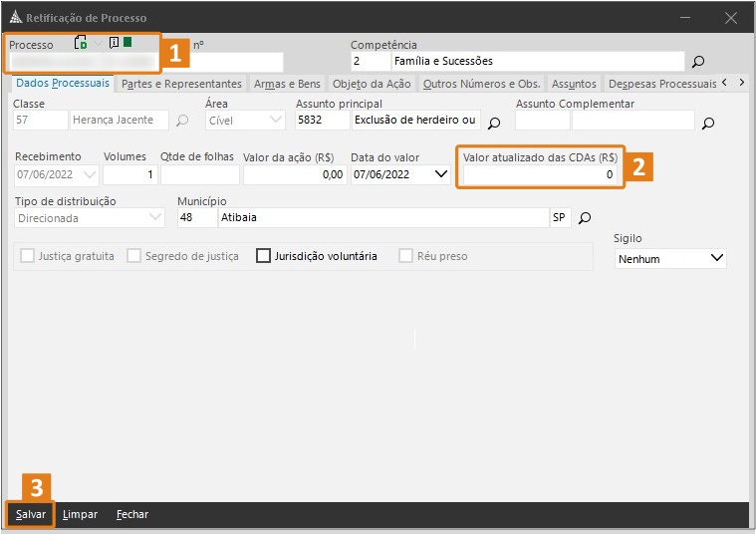Viewport: 756px width, 534px height.
Task: Click the Limpar button
Action: (80, 514)
